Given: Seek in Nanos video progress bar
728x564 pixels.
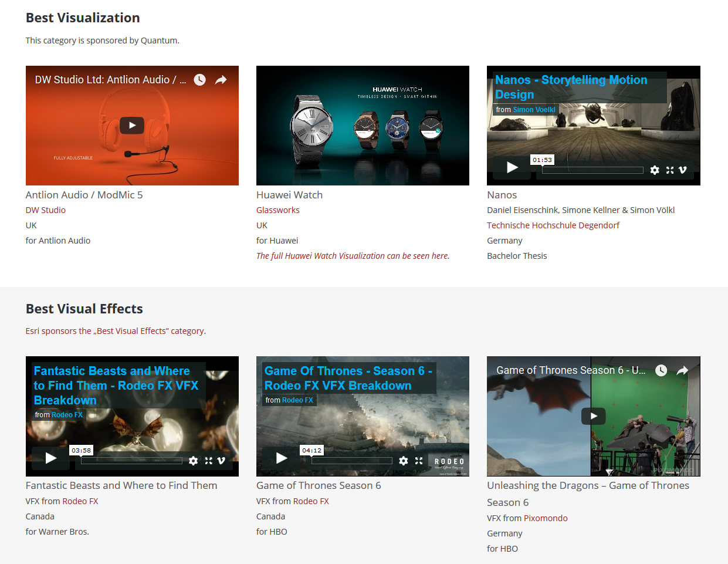Looking at the screenshot, I should click(592, 170).
